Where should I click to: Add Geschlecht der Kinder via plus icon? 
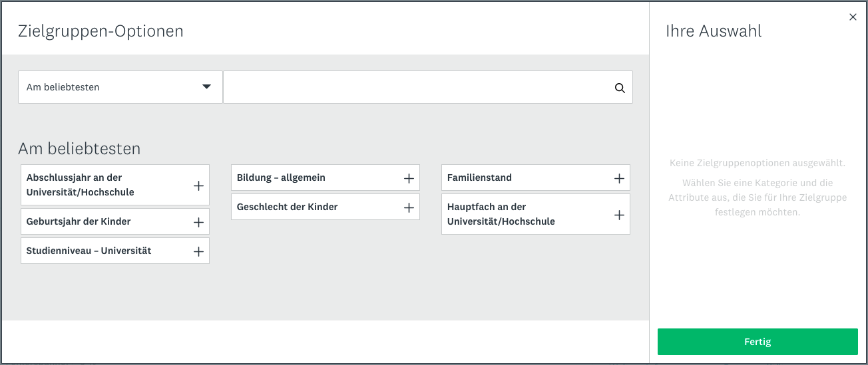pos(409,207)
